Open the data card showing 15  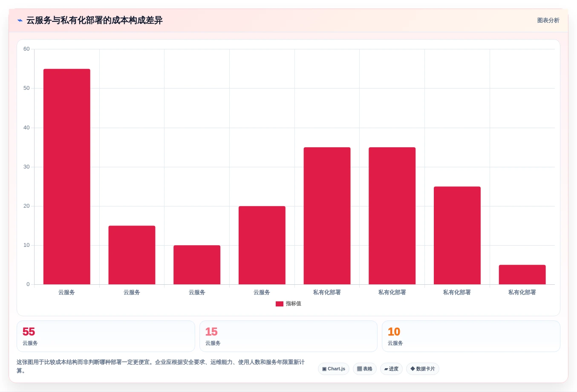(x=288, y=336)
